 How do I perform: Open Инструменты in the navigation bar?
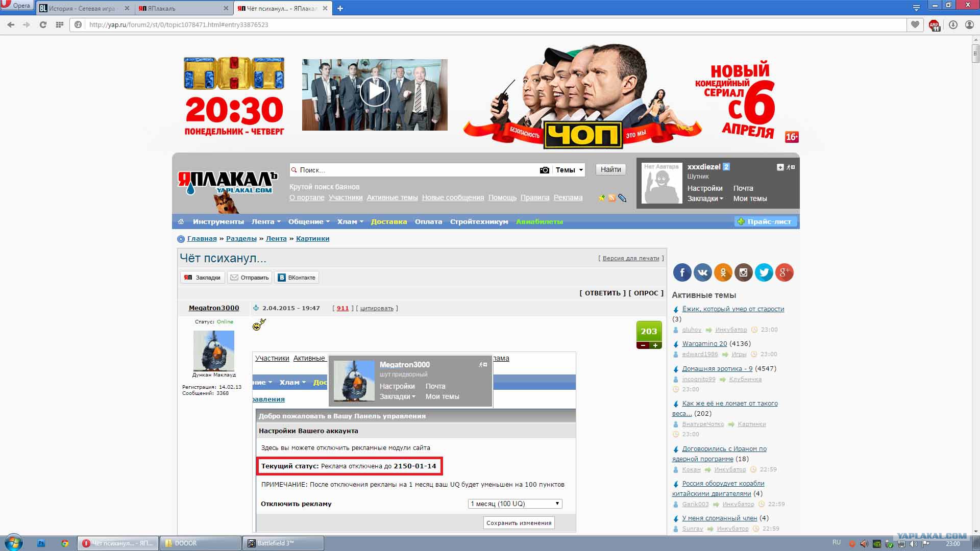pos(218,221)
